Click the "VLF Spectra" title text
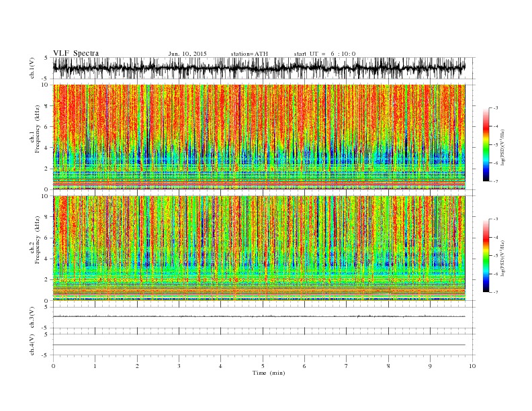 (76, 53)
